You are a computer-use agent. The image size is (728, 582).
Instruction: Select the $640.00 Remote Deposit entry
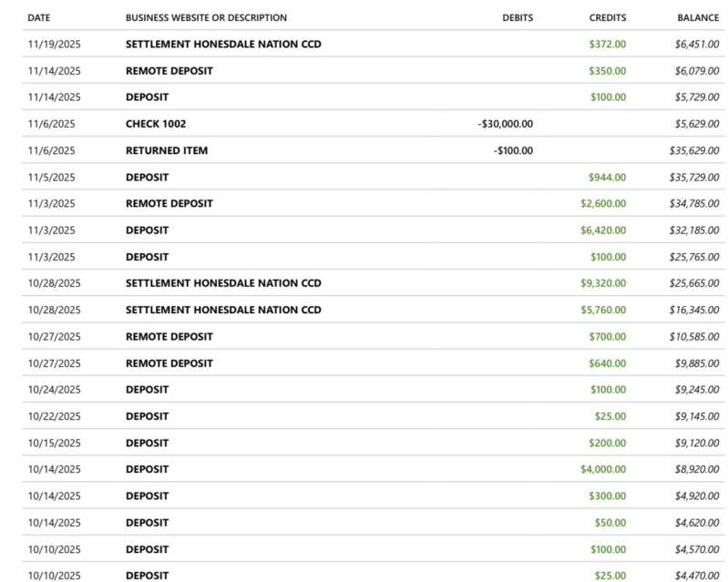[x=169, y=363]
